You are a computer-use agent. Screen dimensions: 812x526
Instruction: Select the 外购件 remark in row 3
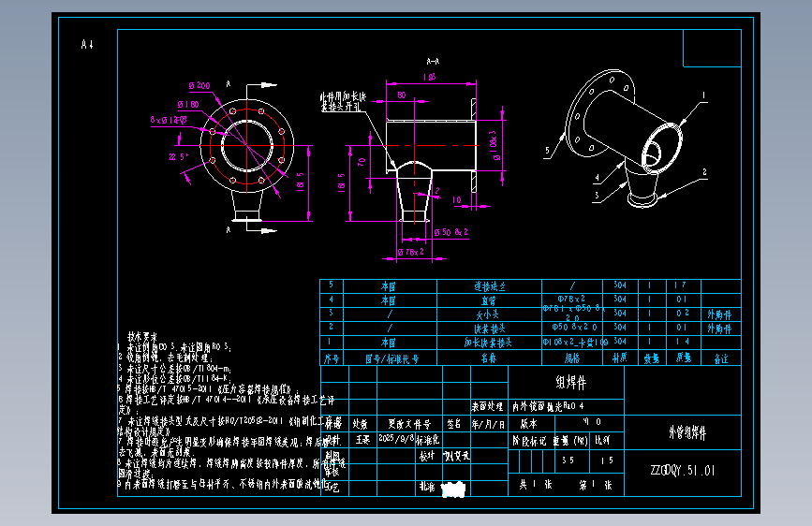719,314
